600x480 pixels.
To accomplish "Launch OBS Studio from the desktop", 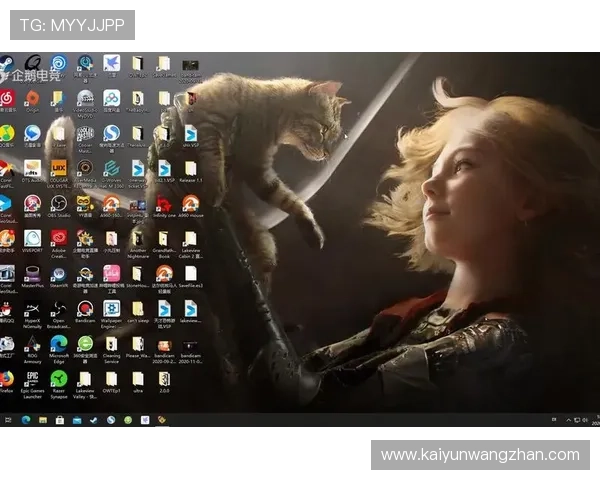I will tap(58, 203).
